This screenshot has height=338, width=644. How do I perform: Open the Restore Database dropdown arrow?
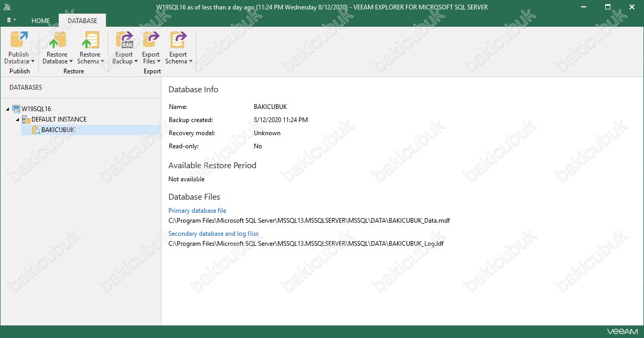click(x=71, y=62)
